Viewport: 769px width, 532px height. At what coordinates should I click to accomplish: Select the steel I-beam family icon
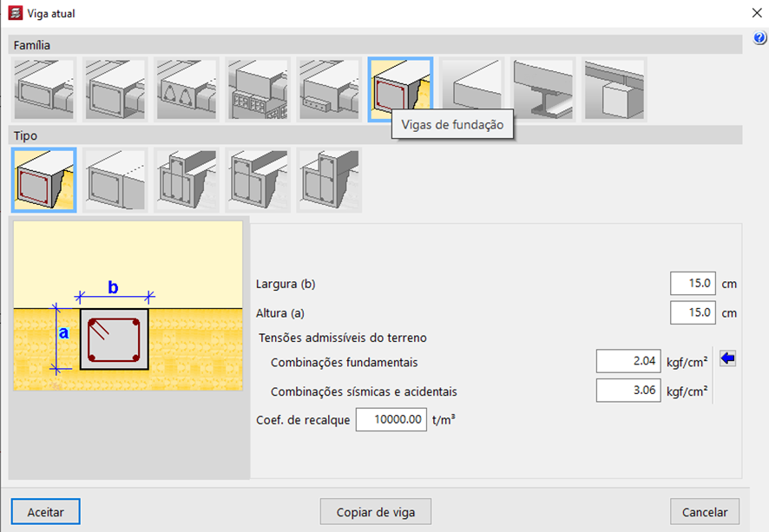543,89
